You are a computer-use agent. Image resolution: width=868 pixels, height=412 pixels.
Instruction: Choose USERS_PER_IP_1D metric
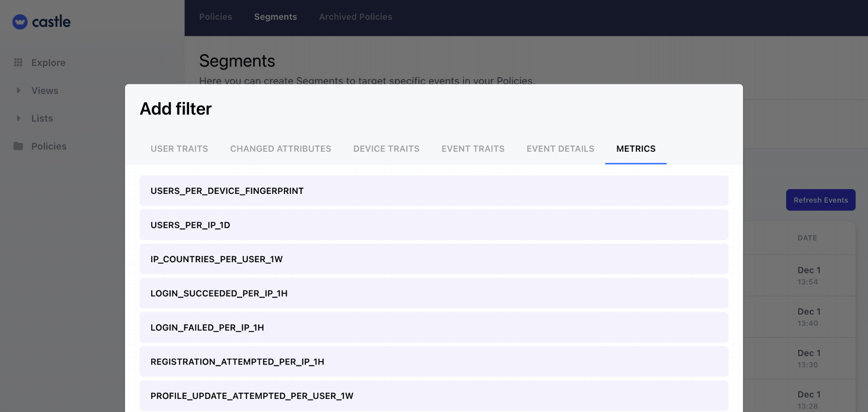point(434,225)
